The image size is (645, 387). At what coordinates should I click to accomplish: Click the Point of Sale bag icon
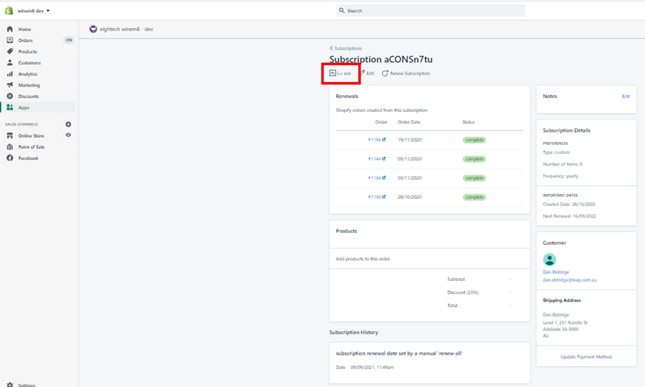coord(10,147)
